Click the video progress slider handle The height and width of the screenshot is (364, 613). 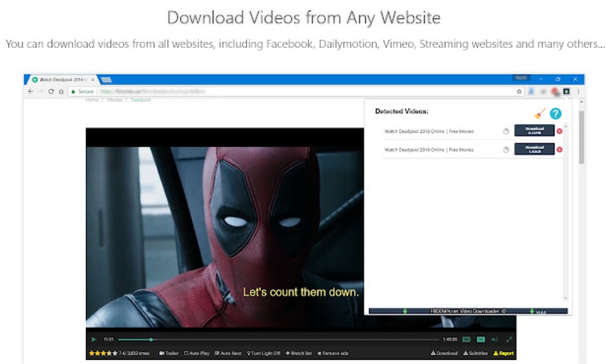[151, 339]
